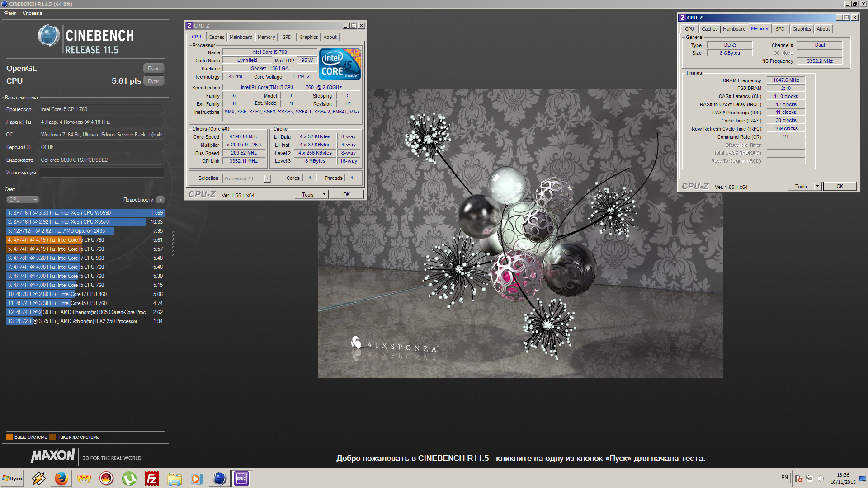Image resolution: width=868 pixels, height=488 pixels.
Task: Open Tools dropdown arrow in CPU window
Action: [x=324, y=194]
